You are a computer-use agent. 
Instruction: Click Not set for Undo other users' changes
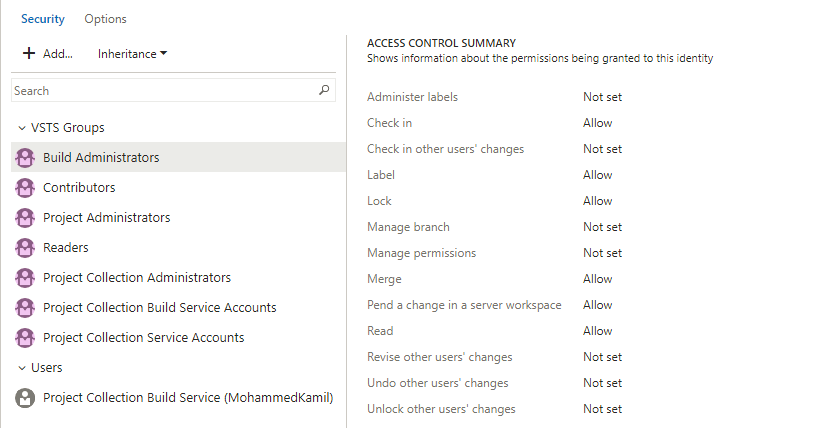pyautogui.click(x=603, y=383)
